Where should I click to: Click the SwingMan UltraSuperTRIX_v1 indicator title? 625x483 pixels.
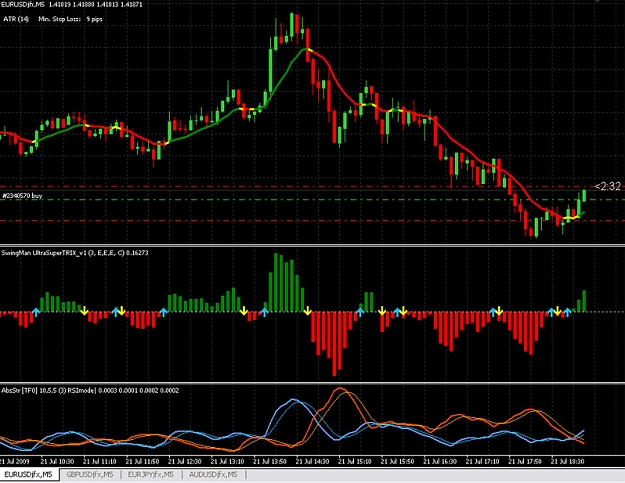pyautogui.click(x=75, y=253)
